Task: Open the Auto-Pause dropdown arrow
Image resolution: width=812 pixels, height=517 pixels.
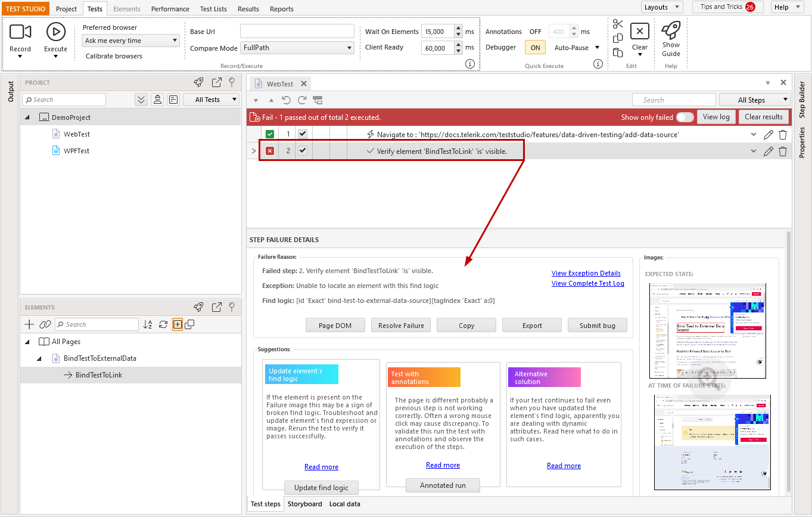Action: click(597, 48)
